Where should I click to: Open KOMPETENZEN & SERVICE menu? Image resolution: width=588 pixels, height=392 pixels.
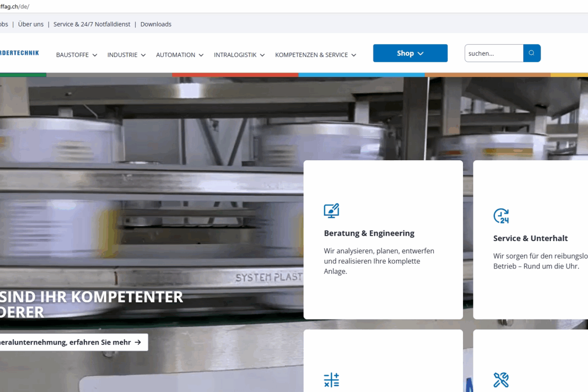(316, 55)
